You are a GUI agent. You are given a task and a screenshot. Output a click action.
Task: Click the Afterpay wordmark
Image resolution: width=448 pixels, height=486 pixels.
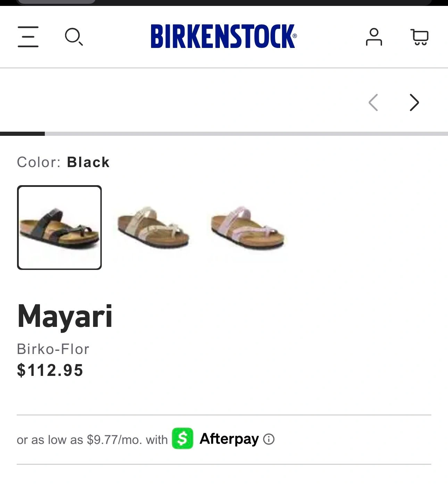tap(229, 439)
